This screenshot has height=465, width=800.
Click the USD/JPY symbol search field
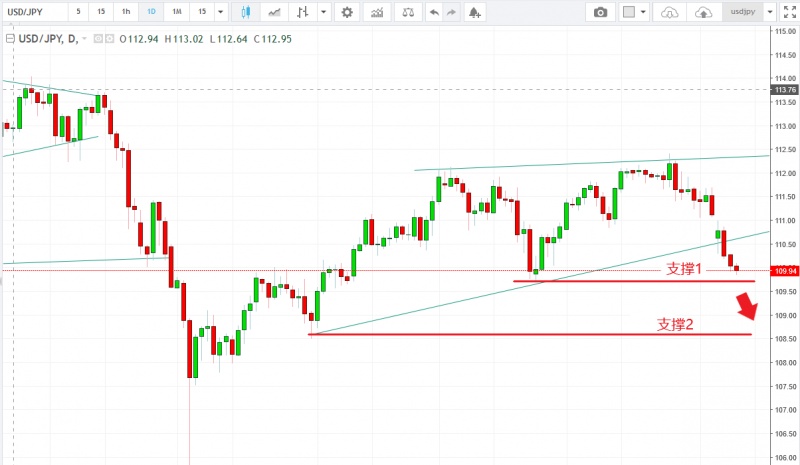[34, 12]
